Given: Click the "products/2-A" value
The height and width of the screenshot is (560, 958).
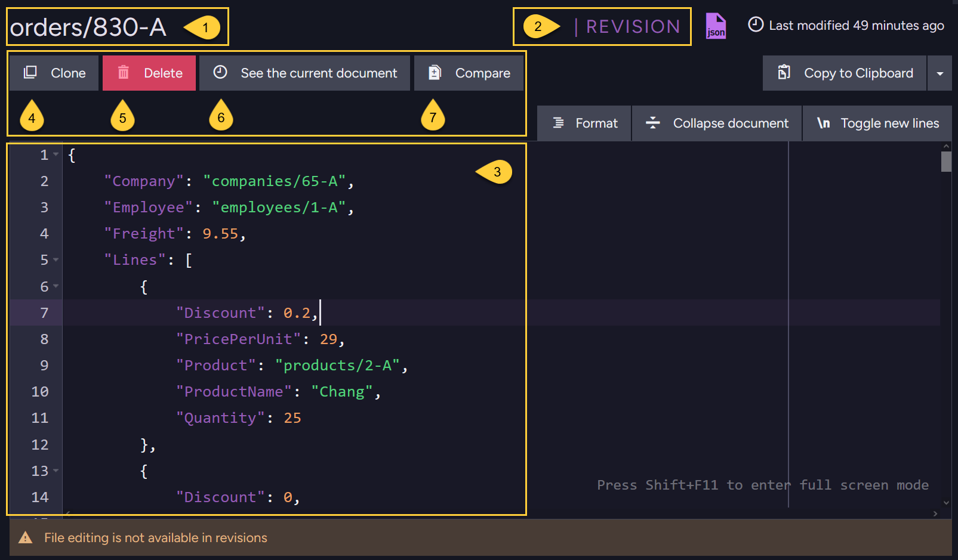Looking at the screenshot, I should click(337, 366).
